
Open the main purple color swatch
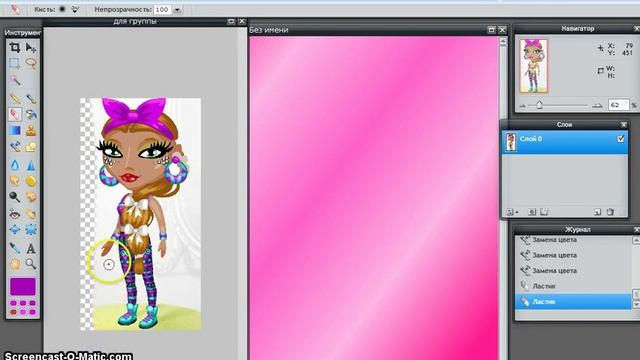(x=23, y=287)
